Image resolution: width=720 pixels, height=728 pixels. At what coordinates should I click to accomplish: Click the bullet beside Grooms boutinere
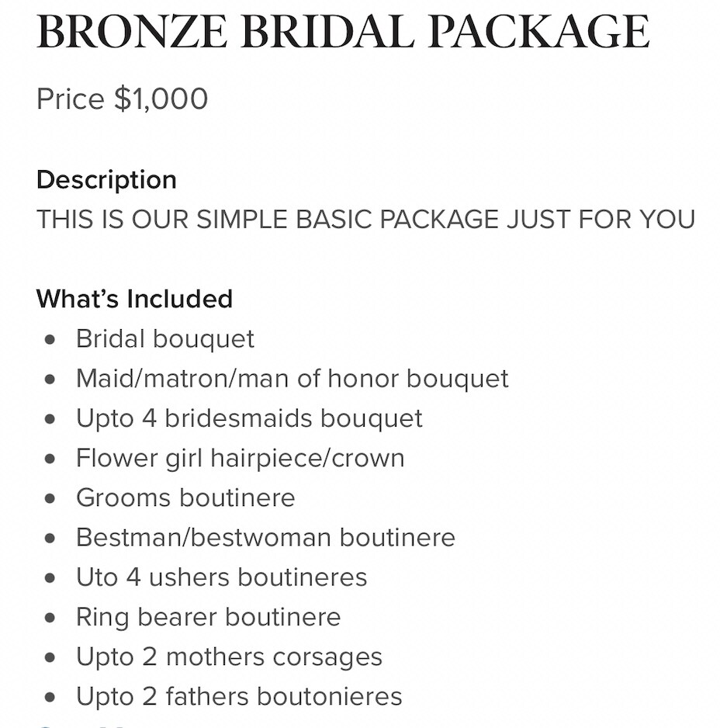50,499
